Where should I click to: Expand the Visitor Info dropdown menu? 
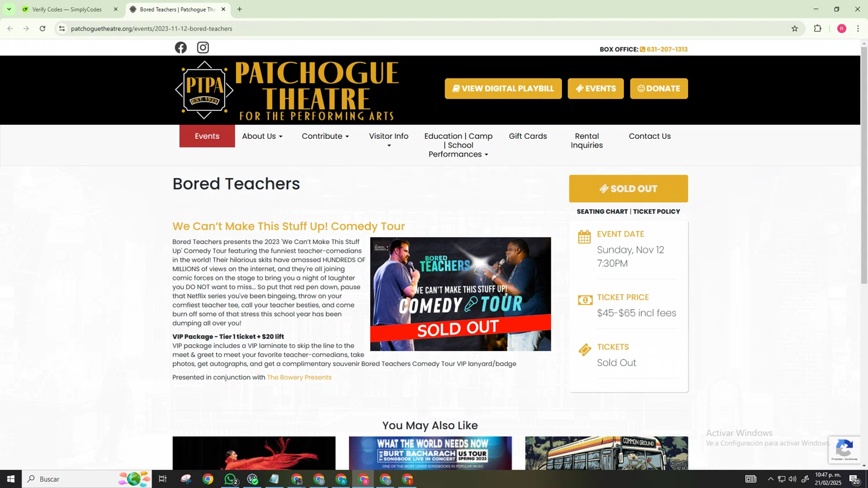(389, 140)
